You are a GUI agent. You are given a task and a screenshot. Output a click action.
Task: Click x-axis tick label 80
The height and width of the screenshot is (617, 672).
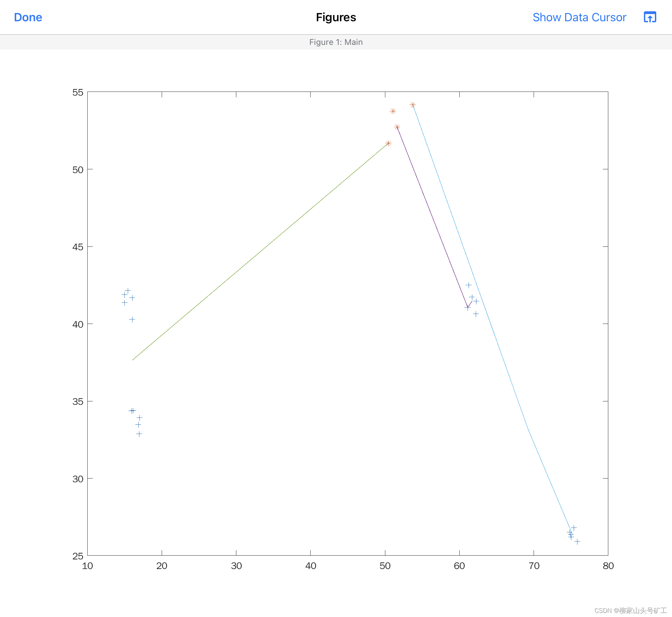point(608,566)
